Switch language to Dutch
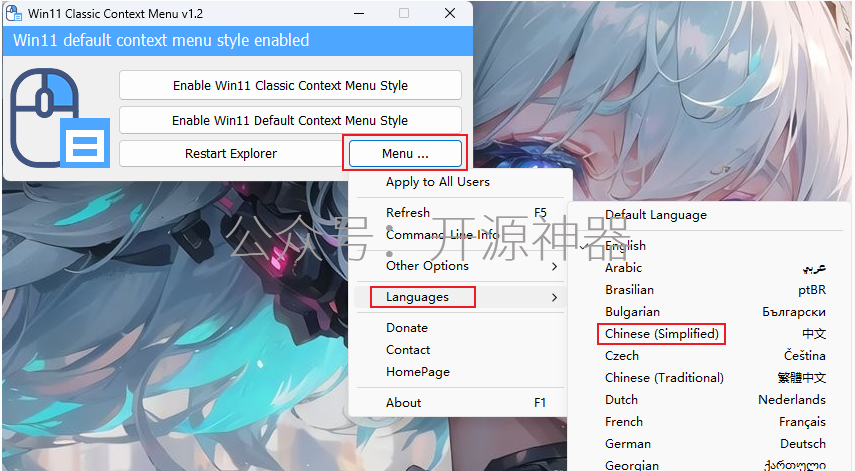The width and height of the screenshot is (855, 471). 709,400
